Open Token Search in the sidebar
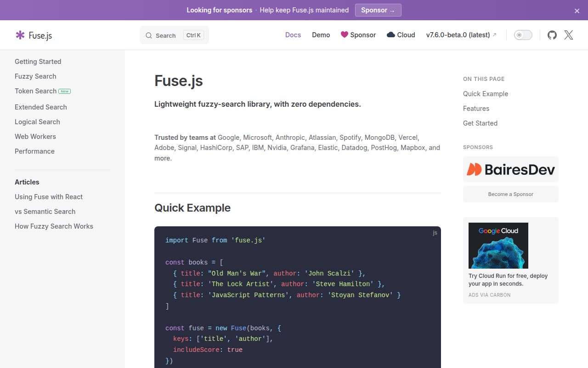 tap(35, 91)
